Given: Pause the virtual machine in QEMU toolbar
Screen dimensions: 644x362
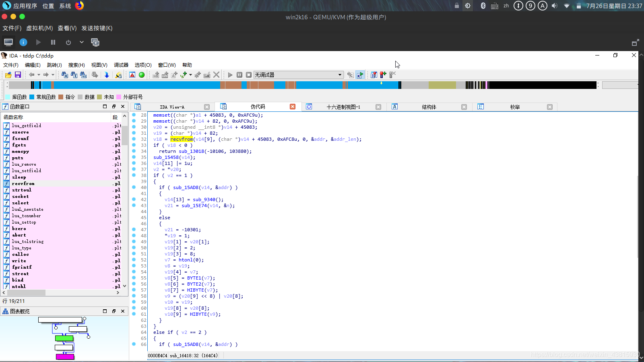Looking at the screenshot, I should (x=53, y=42).
